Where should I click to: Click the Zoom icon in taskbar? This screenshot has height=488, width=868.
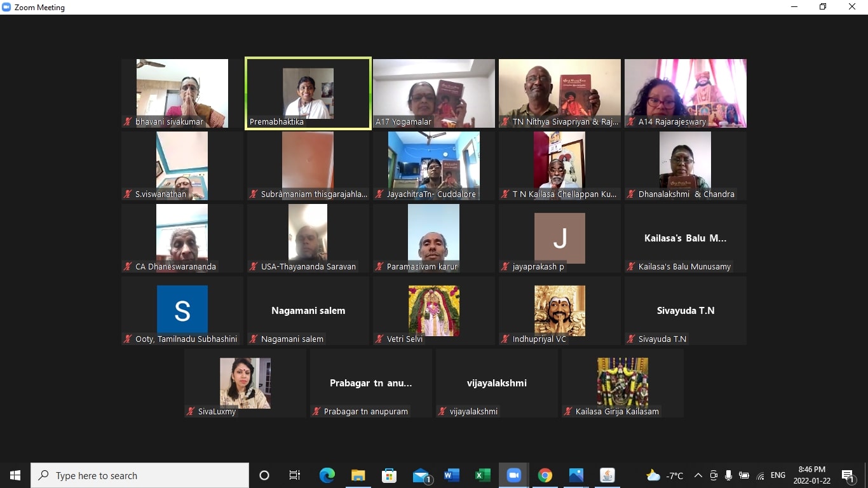(x=513, y=475)
